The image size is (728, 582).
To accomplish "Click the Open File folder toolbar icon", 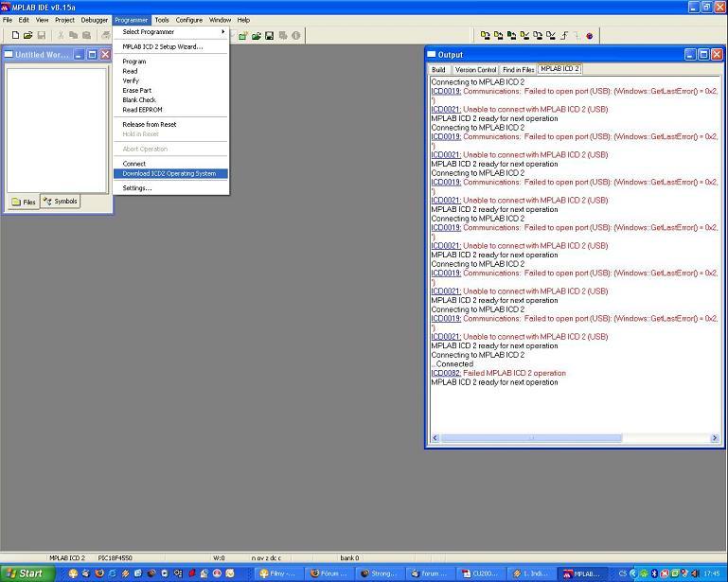I will coord(28,35).
